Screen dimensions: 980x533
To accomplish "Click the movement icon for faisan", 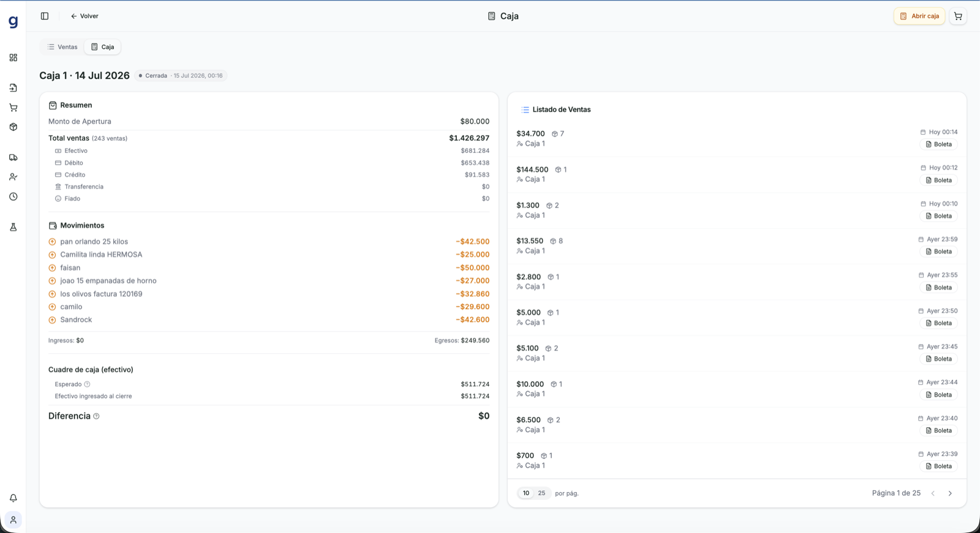I will click(52, 268).
